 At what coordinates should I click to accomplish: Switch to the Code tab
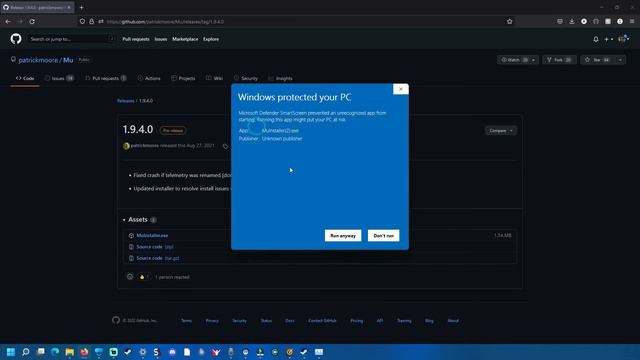click(25, 78)
